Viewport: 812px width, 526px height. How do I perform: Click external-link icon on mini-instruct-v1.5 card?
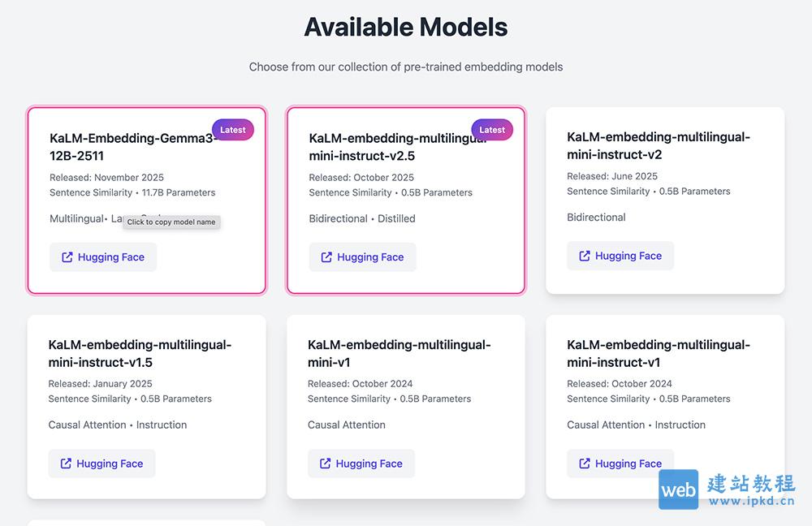click(66, 463)
